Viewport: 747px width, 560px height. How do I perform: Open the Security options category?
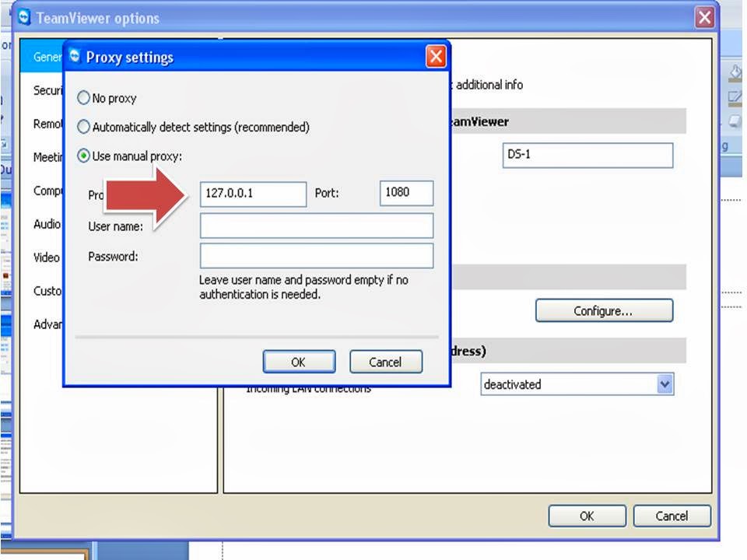point(42,90)
